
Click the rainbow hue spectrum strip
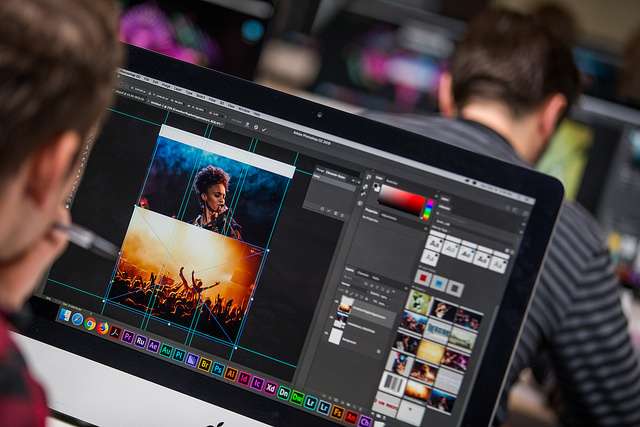pos(428,210)
